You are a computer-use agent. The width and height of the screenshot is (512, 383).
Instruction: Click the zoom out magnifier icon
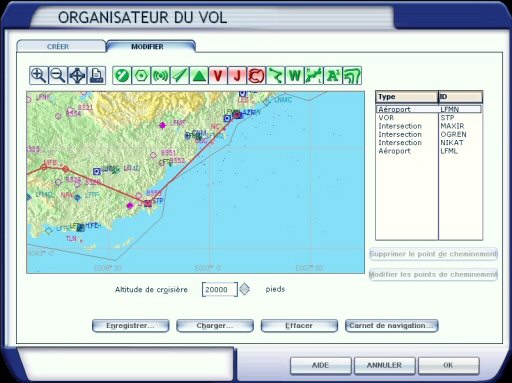click(58, 75)
